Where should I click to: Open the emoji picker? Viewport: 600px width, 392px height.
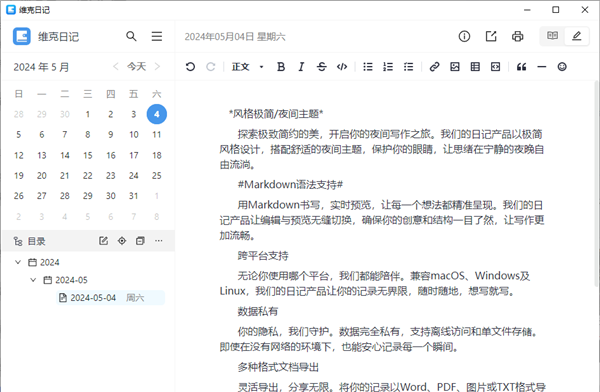[x=562, y=67]
